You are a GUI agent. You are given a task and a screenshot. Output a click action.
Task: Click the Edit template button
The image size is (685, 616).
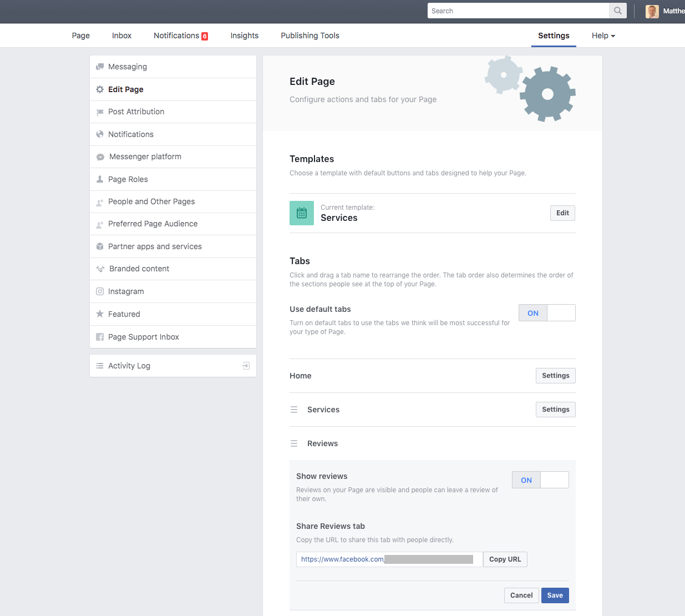tap(562, 213)
